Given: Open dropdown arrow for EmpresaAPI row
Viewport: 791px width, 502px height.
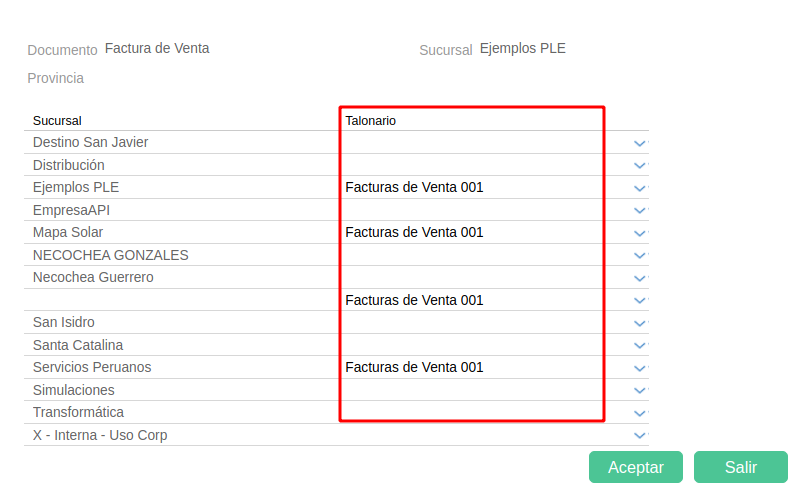Looking at the screenshot, I should 640,211.
